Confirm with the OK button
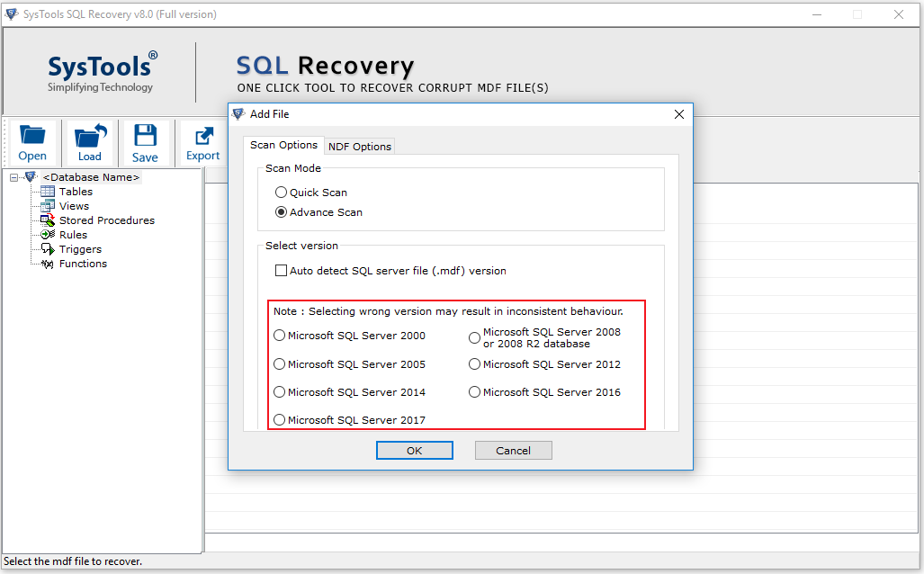The height and width of the screenshot is (574, 924). tap(414, 450)
